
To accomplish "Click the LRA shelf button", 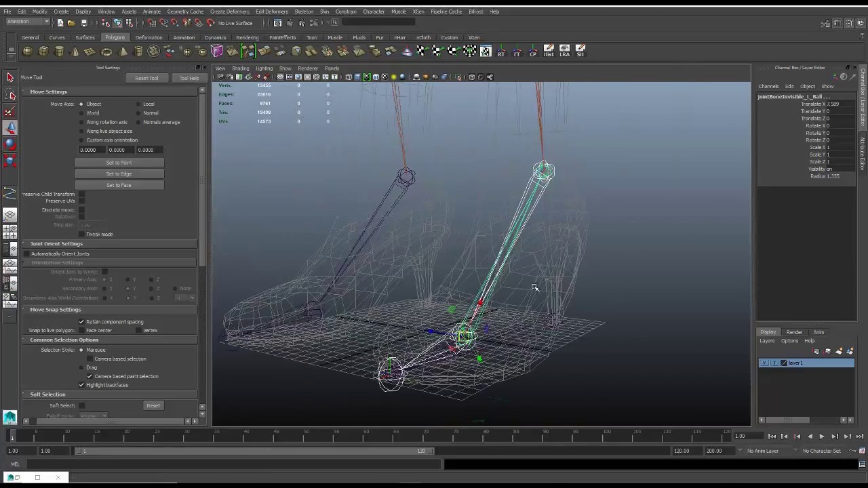I will (x=564, y=51).
